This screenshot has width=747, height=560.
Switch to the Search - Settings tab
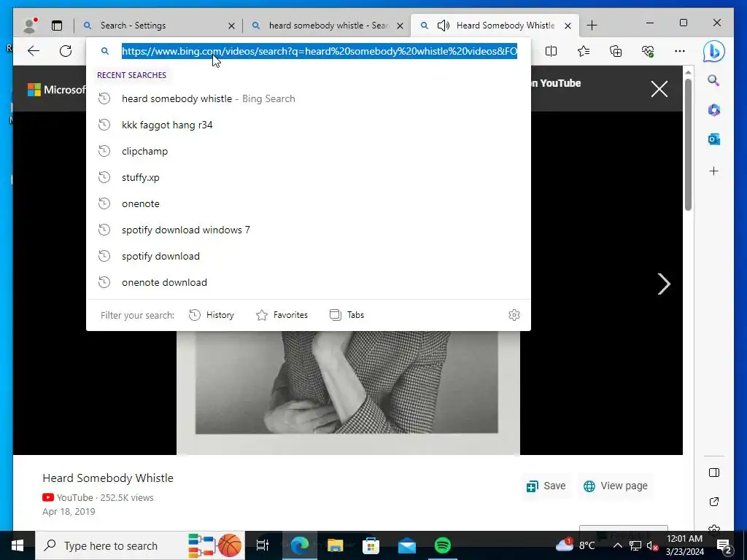point(159,26)
